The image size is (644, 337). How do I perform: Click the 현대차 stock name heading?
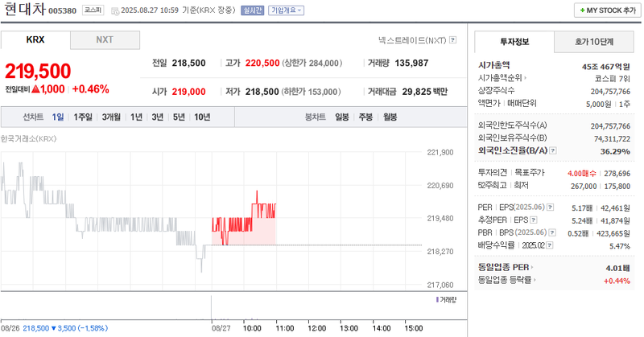coord(25,9)
